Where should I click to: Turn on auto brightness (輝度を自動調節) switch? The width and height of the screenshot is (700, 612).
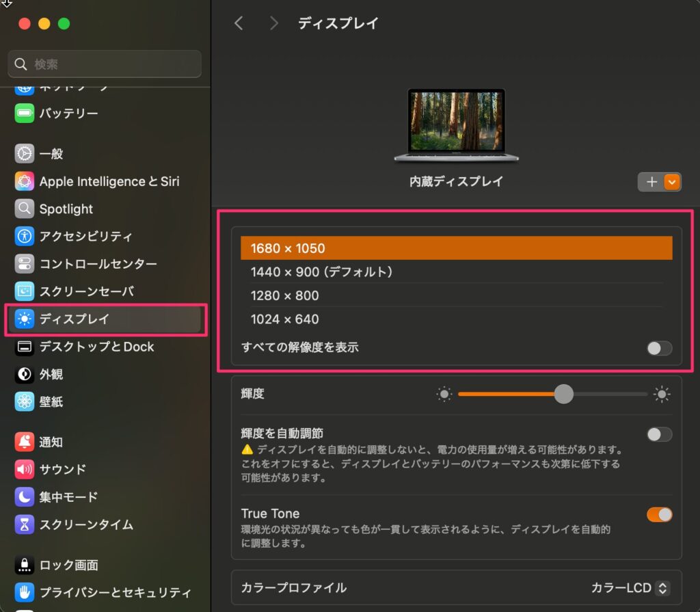tap(659, 434)
